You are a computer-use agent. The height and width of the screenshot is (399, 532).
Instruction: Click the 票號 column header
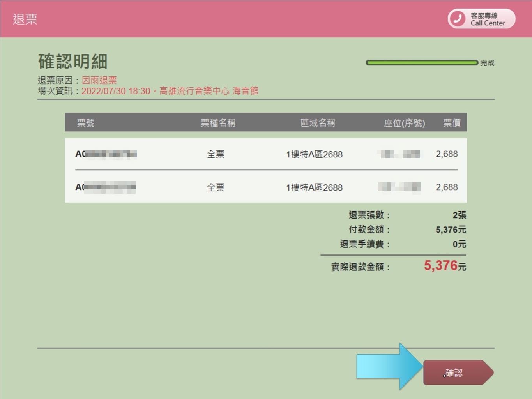[x=85, y=123]
